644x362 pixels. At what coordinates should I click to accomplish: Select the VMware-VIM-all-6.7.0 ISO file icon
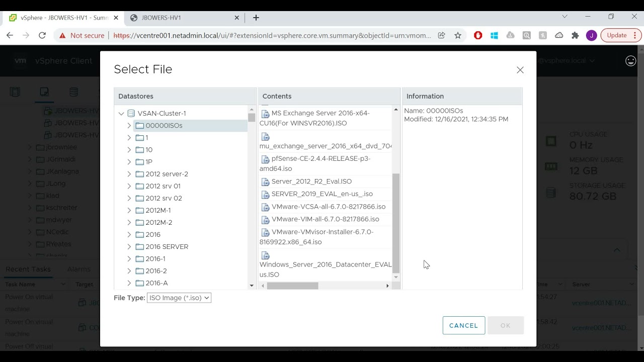(x=265, y=220)
